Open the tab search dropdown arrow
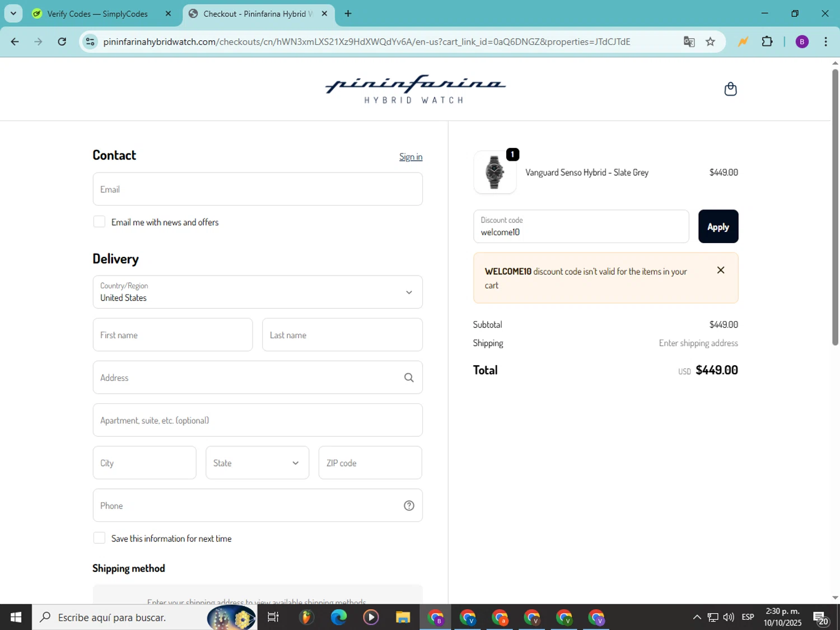Screen dimensions: 840x630 tap(13, 13)
